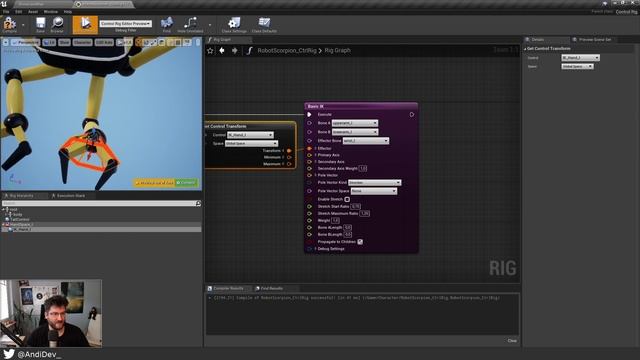This screenshot has width=640, height=360.
Task: Click the Character viewport button
Action: [x=82, y=42]
